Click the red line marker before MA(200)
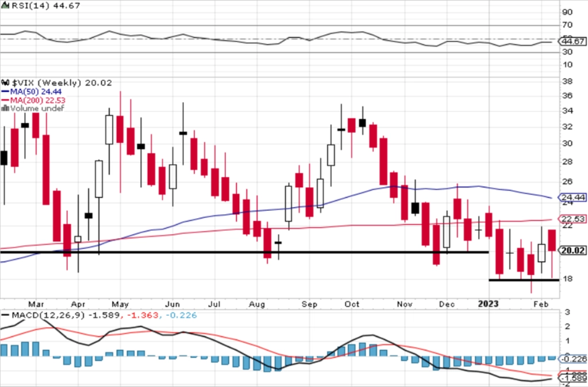This screenshot has height=387, width=588. (5, 100)
